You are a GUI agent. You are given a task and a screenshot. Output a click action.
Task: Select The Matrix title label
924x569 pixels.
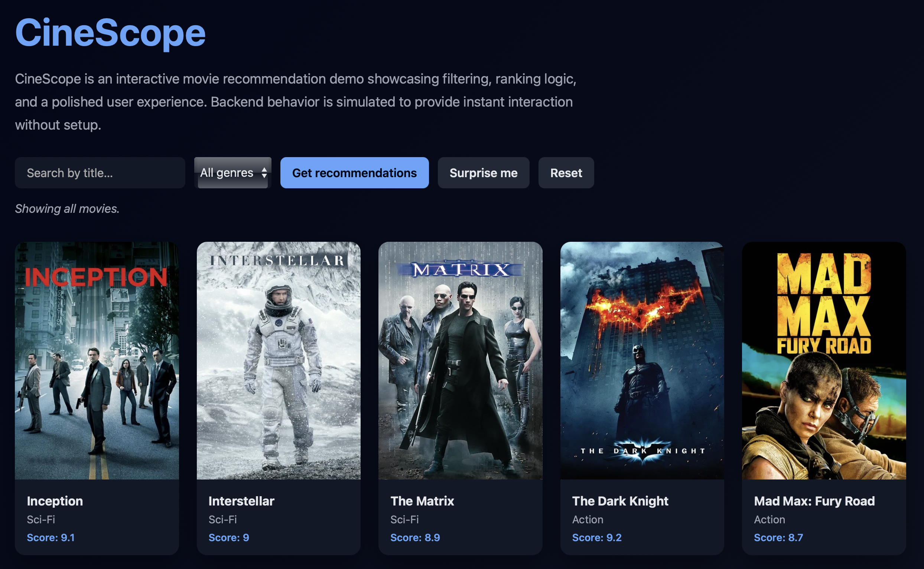422,501
